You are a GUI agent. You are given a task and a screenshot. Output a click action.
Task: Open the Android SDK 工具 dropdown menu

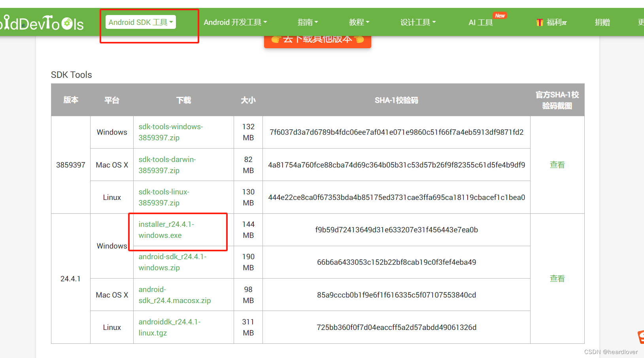(141, 22)
